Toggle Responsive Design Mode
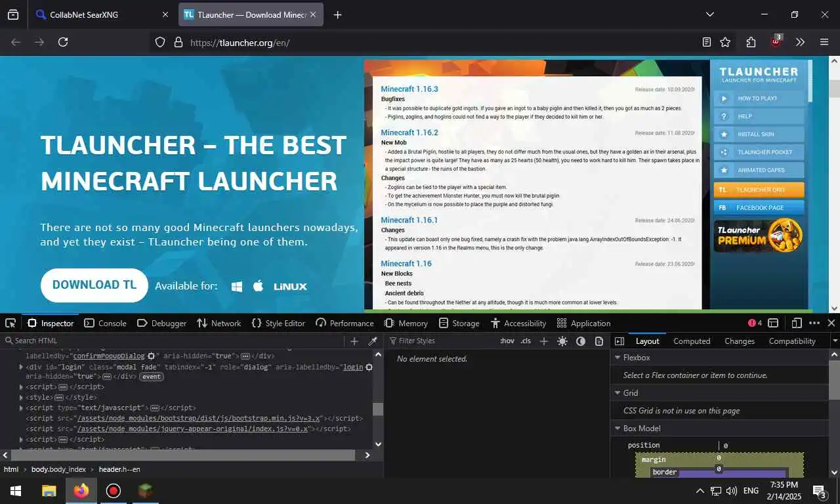The width and height of the screenshot is (840, 504). click(797, 323)
